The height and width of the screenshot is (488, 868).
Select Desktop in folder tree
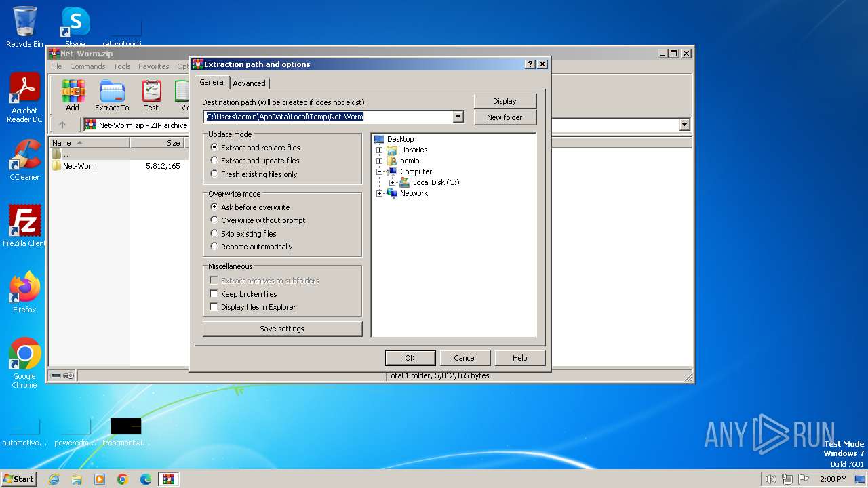click(400, 139)
